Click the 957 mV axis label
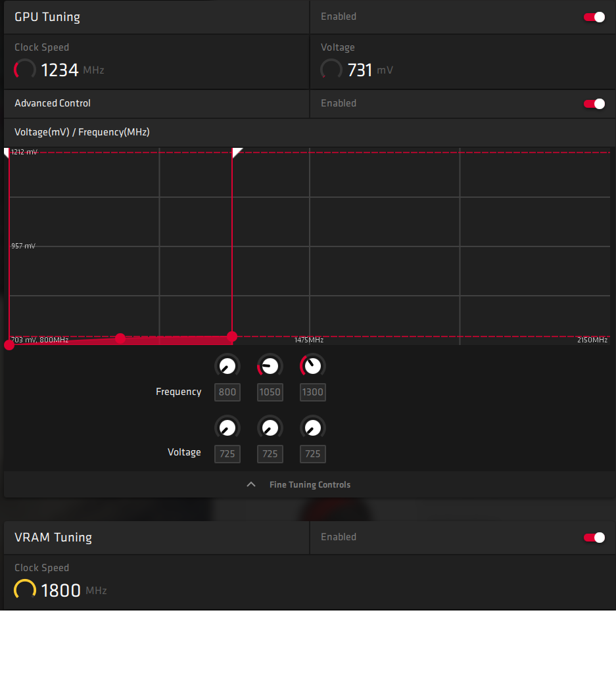616x692 pixels. point(24,246)
